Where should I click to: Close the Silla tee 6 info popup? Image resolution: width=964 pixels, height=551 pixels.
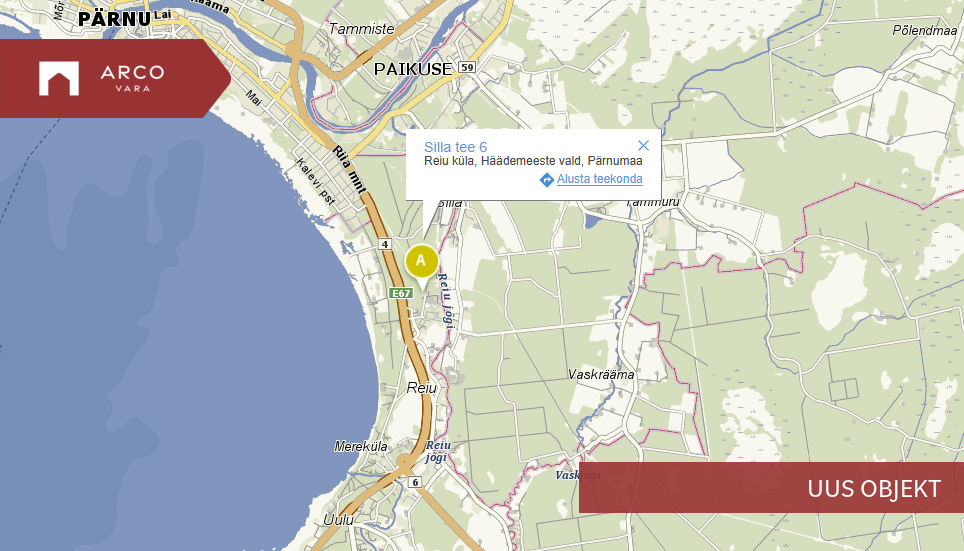(x=643, y=146)
